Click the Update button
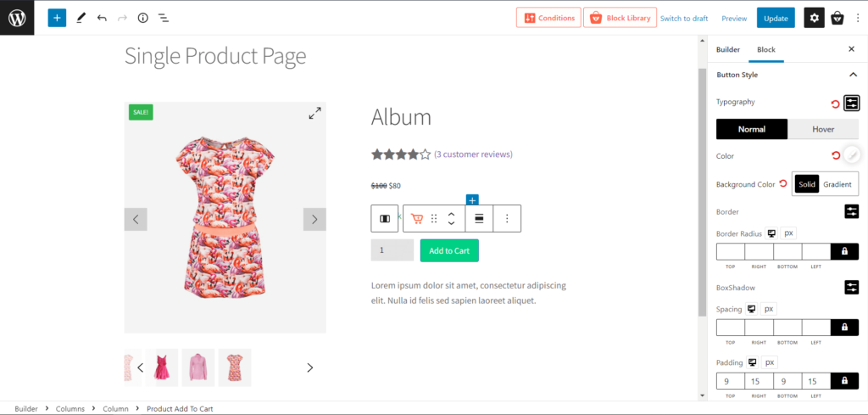This screenshot has width=868, height=415. tap(776, 18)
